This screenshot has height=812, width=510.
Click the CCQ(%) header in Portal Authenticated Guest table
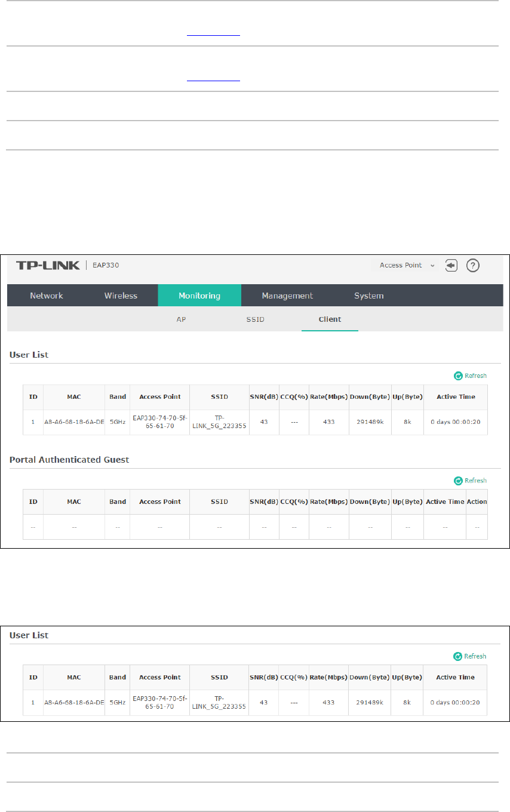click(294, 502)
